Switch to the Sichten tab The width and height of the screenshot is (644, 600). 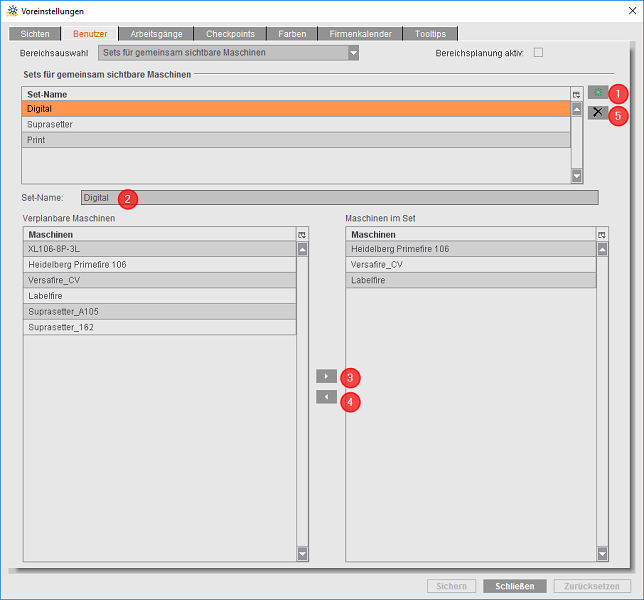tap(35, 34)
